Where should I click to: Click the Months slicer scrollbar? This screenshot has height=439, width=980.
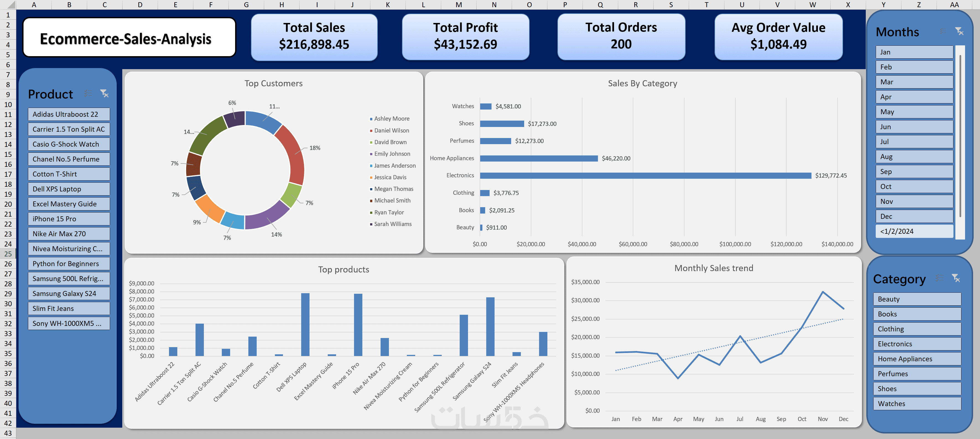tap(960, 136)
